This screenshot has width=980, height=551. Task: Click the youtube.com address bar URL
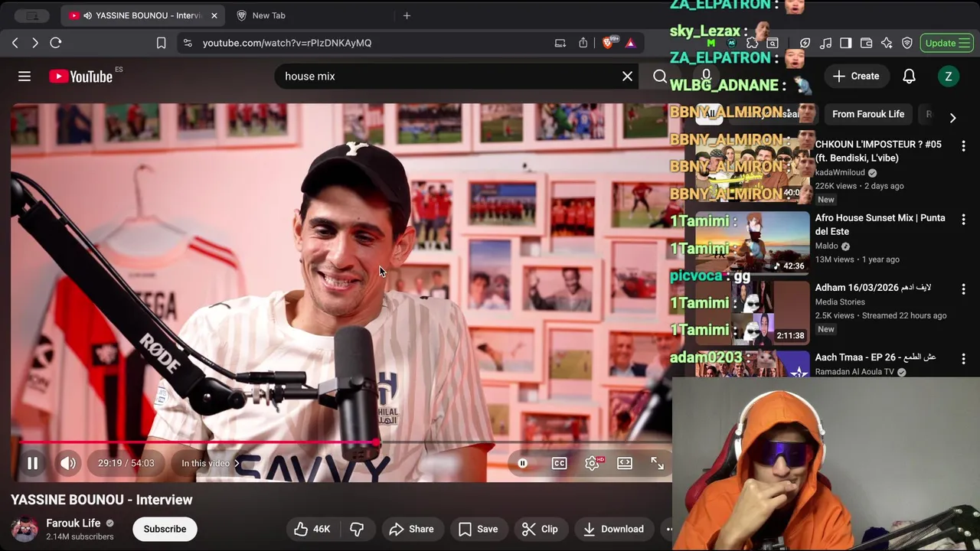[287, 43]
